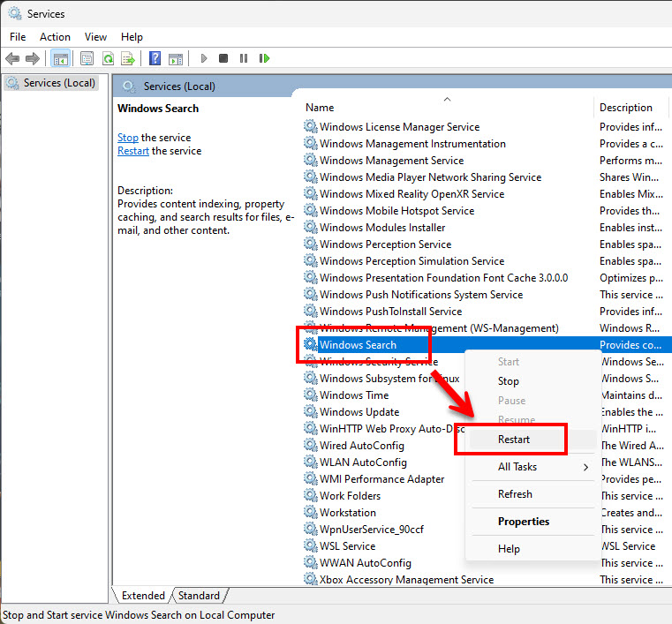672x624 pixels.
Task: Choose Stop in the context menu
Action: [532, 381]
